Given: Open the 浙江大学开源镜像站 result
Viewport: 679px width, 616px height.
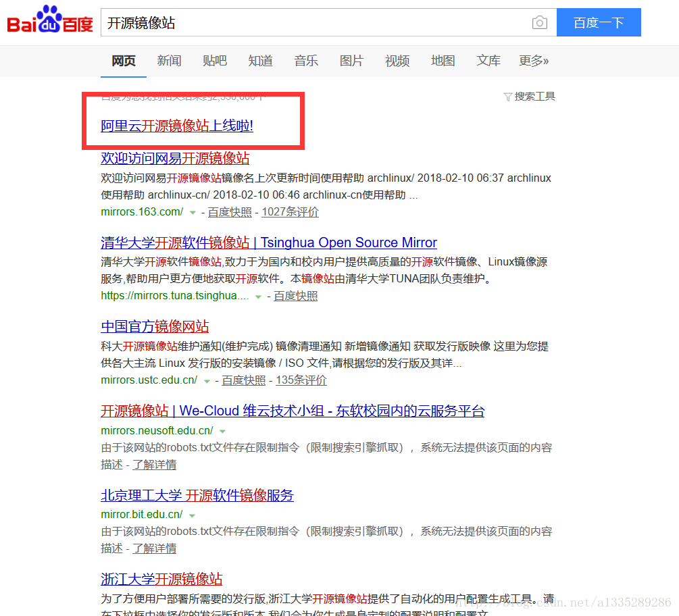Looking at the screenshot, I should [161, 579].
